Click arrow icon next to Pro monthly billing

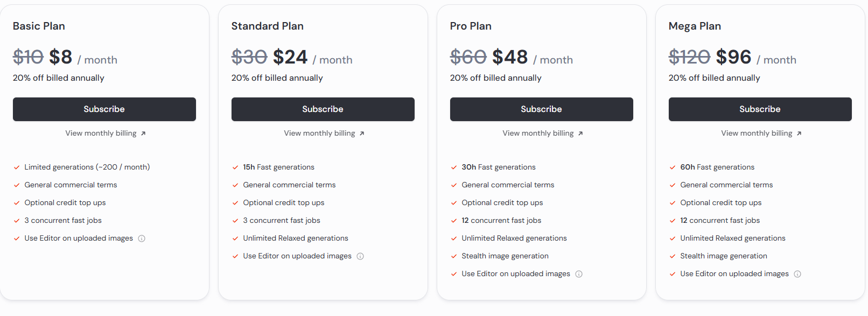coord(580,134)
